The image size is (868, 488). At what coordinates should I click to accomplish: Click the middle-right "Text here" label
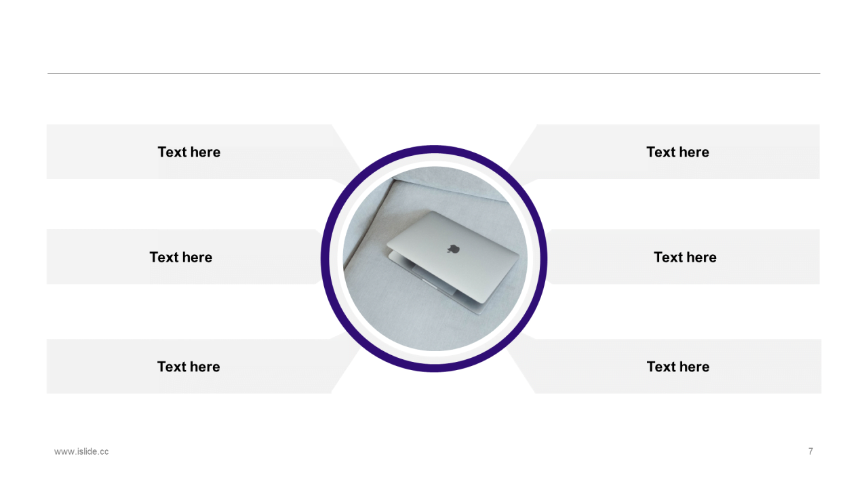pos(685,257)
